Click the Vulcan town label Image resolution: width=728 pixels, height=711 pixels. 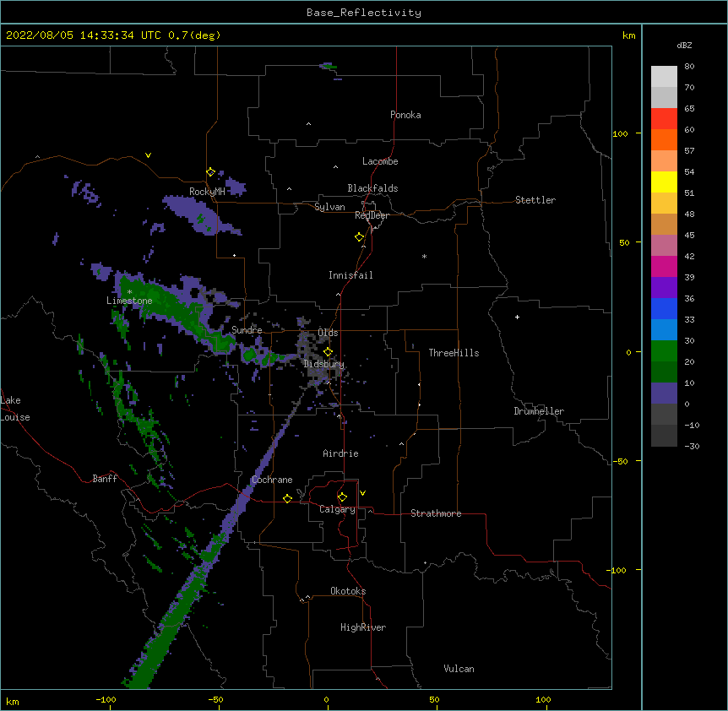tap(459, 669)
